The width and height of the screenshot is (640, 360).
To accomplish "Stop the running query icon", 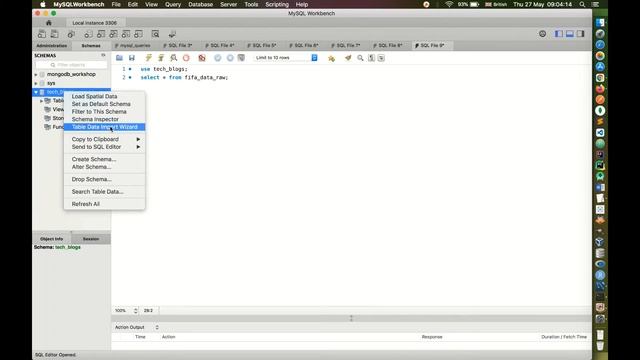I will [186, 58].
